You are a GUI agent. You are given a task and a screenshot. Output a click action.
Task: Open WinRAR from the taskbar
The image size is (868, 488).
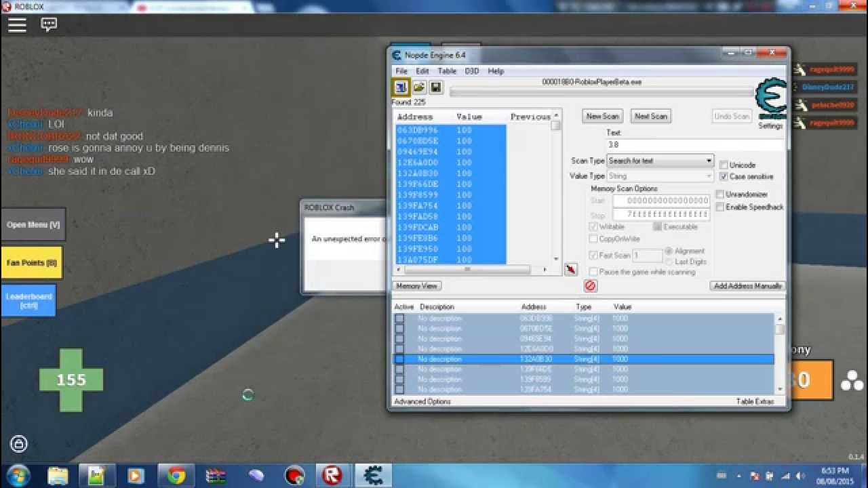pos(216,476)
